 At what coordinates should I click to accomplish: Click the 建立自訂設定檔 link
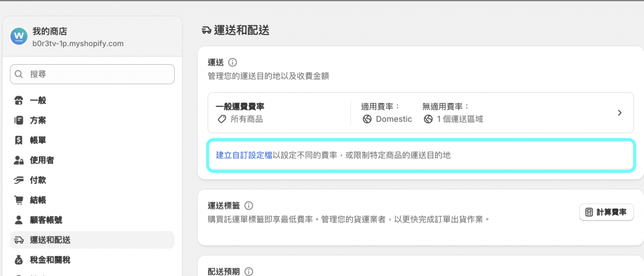click(244, 155)
